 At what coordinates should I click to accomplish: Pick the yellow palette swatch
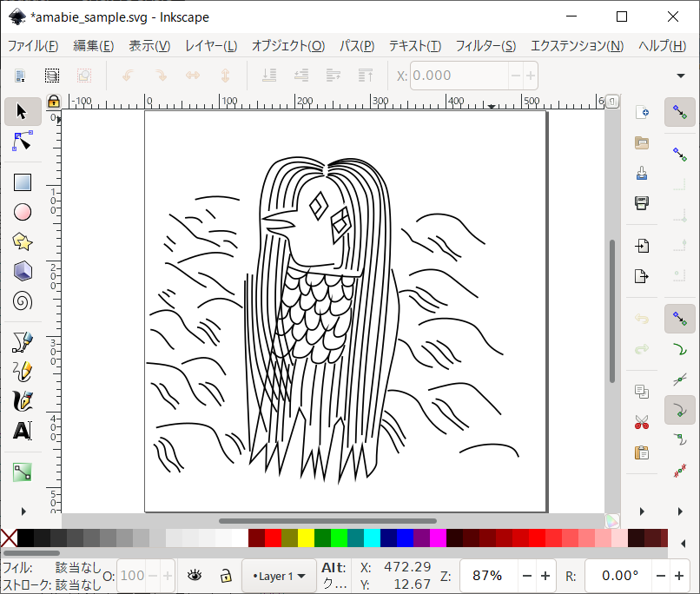click(306, 538)
